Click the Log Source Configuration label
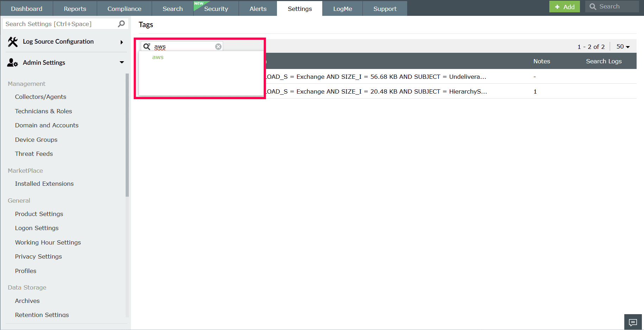Viewport: 644px width, 330px height. tap(58, 42)
